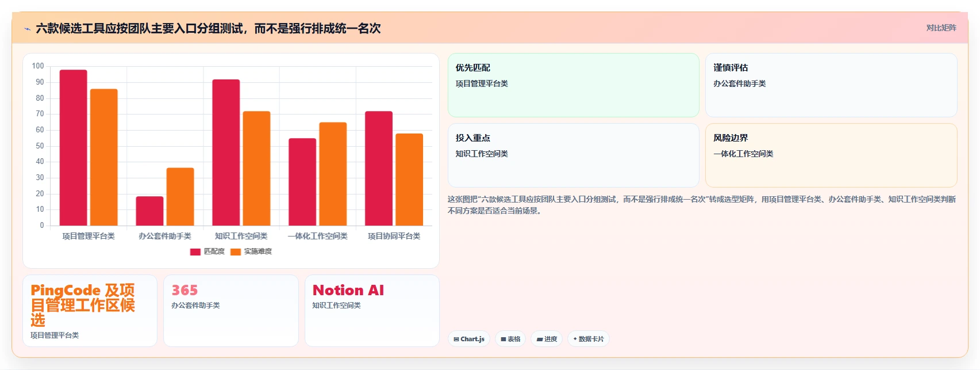Click the 对比矩阵 label in the header
The image size is (980, 370).
[x=941, y=28]
